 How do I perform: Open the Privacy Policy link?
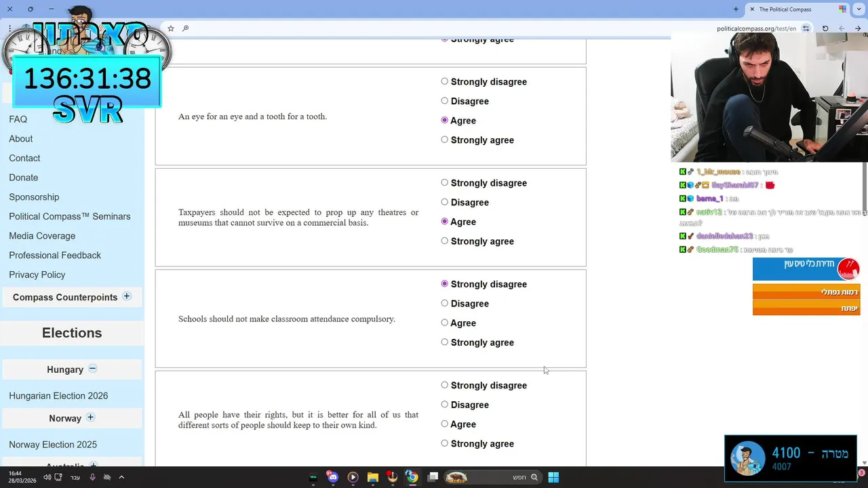[x=37, y=274]
